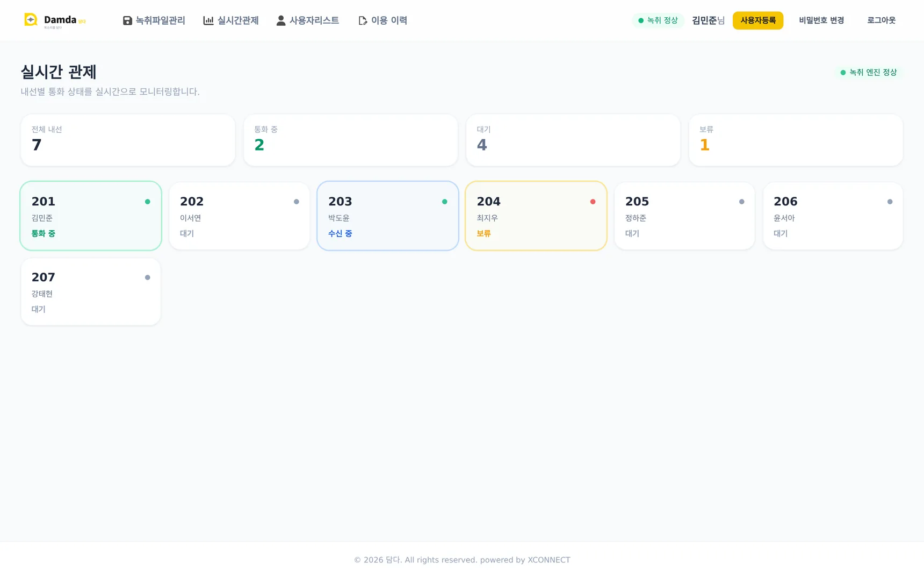Click 수신 중 status on card 203
The width and height of the screenshot is (924, 578).
(x=340, y=234)
